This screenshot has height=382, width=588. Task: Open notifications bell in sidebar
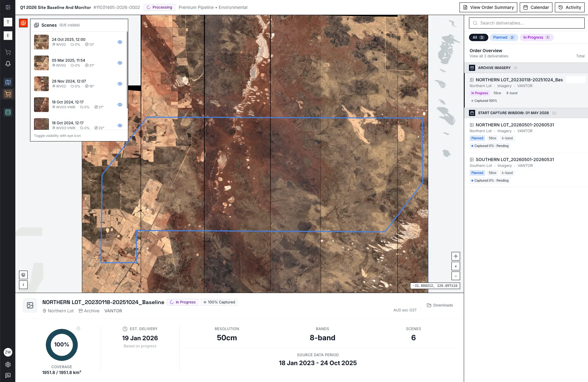8,64
